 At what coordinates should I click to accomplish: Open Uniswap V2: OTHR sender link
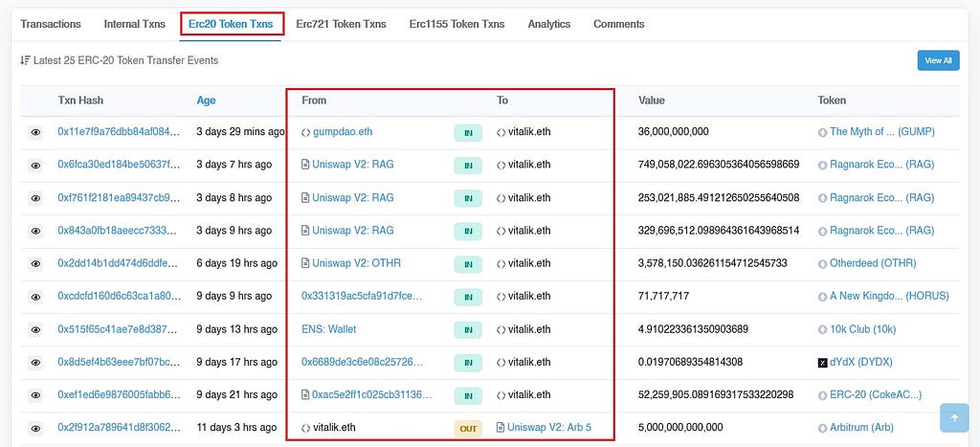pyautogui.click(x=356, y=263)
